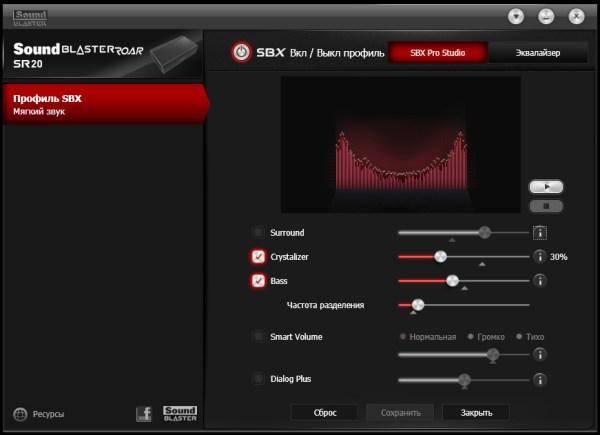Enable the Surround checkbox
600x435 pixels.
(259, 232)
